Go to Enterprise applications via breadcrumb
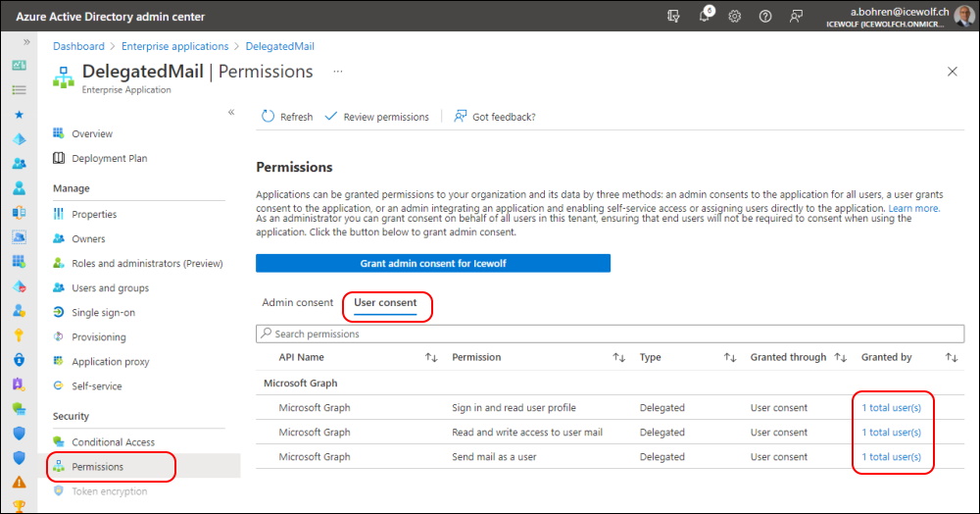Viewport: 980px width, 514px height. [175, 46]
